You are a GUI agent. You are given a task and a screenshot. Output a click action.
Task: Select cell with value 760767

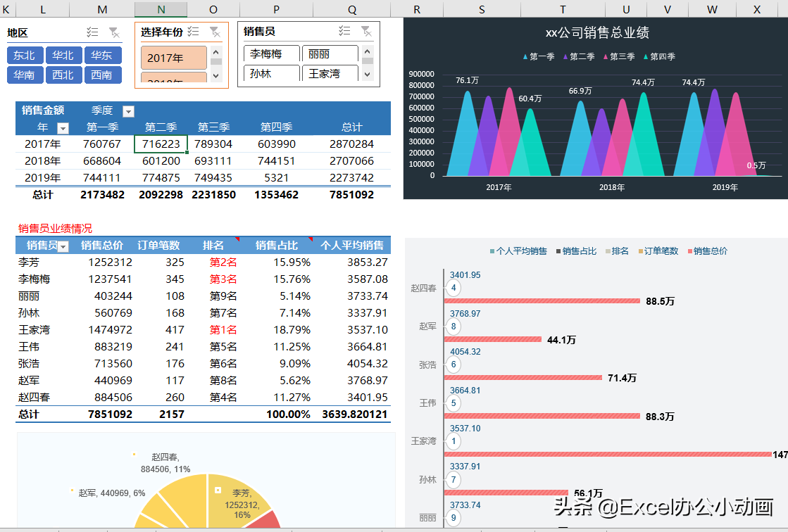point(102,144)
